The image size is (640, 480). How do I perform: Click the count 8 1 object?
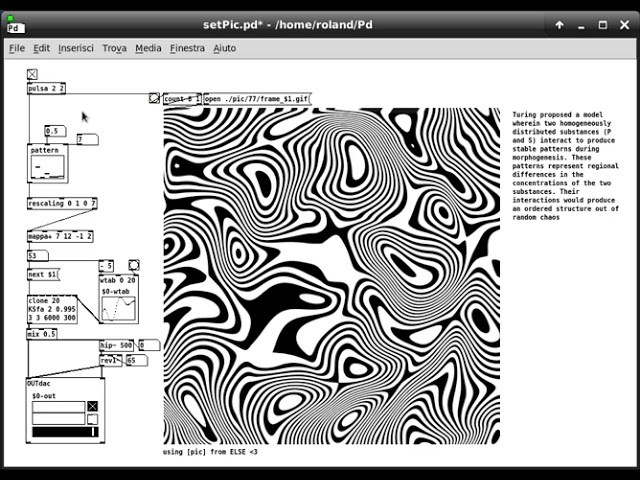182,99
